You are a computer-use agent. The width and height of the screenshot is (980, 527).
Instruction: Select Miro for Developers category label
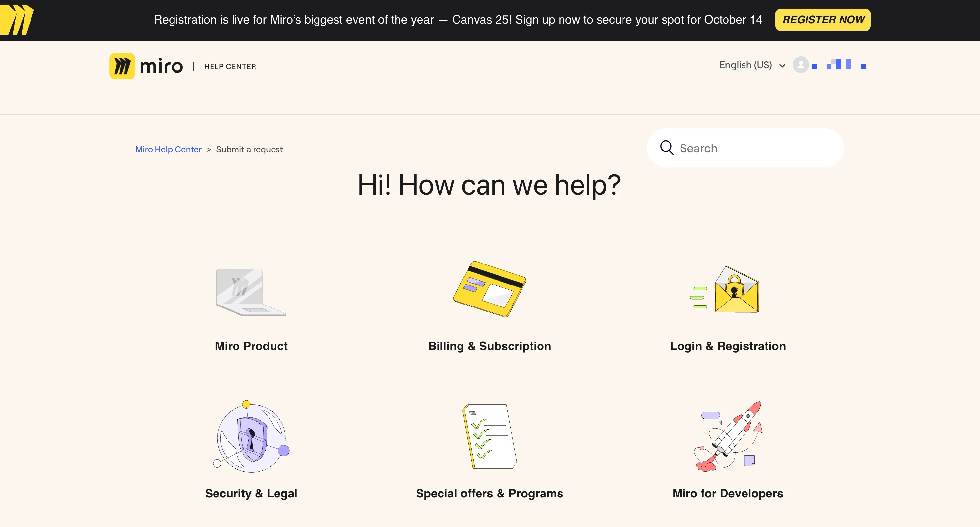(728, 493)
